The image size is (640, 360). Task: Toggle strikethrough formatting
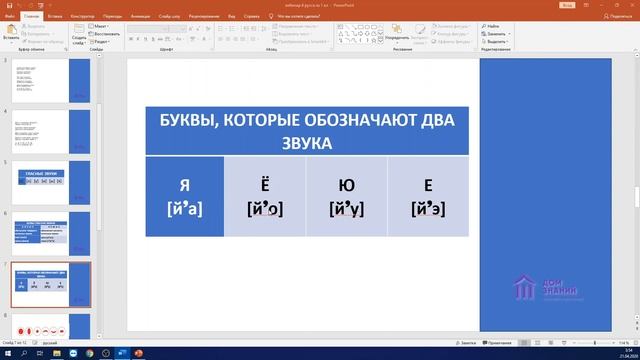(x=160, y=39)
